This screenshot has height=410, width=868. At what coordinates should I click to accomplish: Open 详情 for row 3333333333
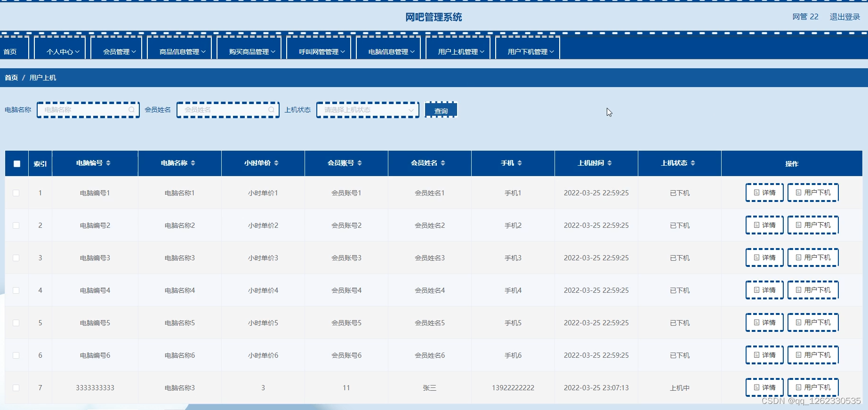point(764,387)
